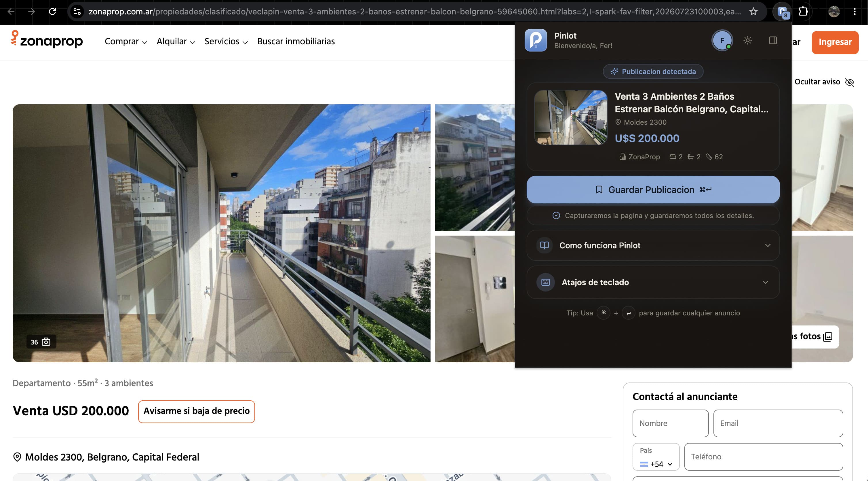Click the zonaprop logo
Viewport: 868px width, 481px height.
coord(47,40)
